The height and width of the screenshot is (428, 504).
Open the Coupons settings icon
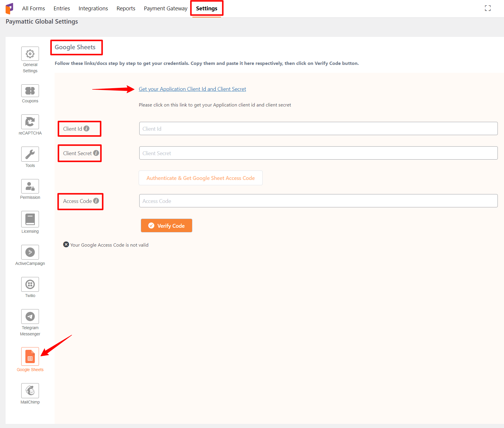[30, 91]
